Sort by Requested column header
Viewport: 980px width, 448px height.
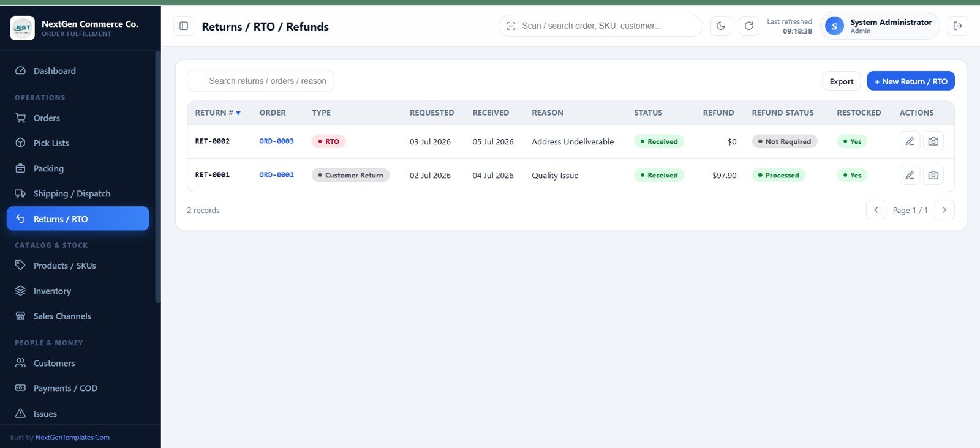[432, 113]
